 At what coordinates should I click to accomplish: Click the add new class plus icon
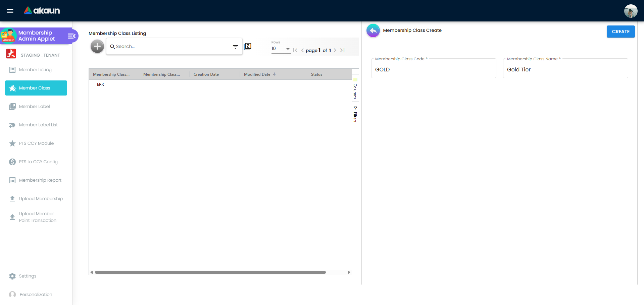[x=97, y=46]
